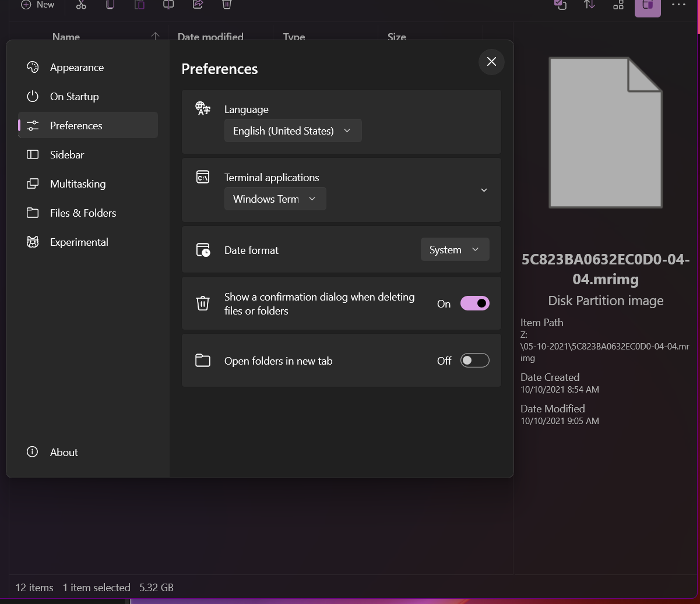Click the About info icon

point(33,452)
